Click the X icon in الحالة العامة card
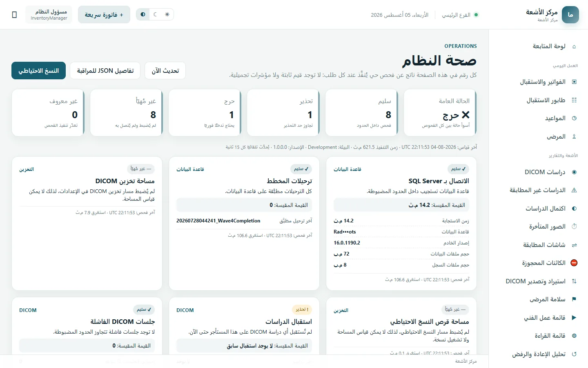The width and height of the screenshot is (588, 368). tap(465, 115)
